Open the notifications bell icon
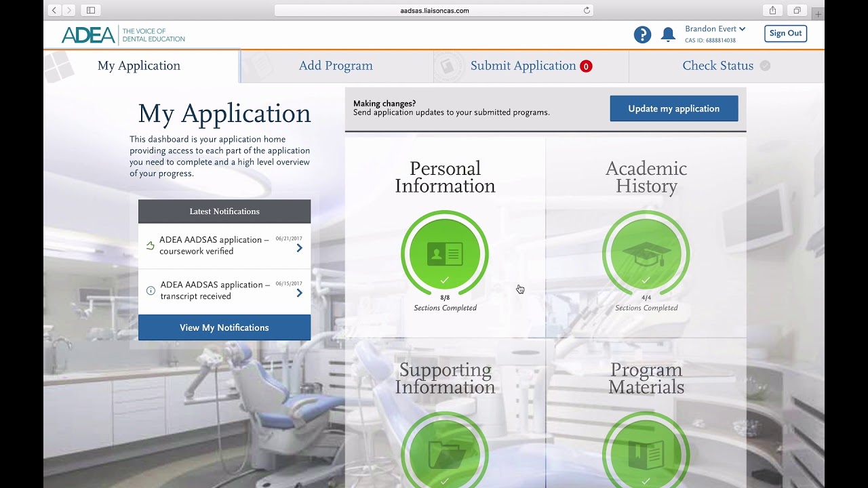The width and height of the screenshot is (868, 488). tap(668, 35)
